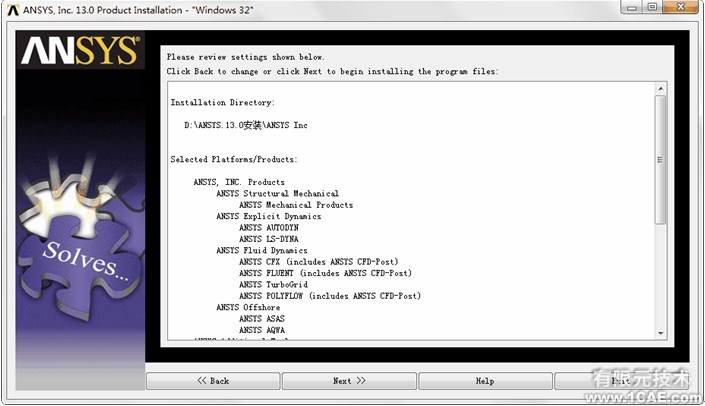This screenshot has height=406, width=705.
Task: Click the install path D:\ANSYS.13.0 text
Action: (246, 125)
